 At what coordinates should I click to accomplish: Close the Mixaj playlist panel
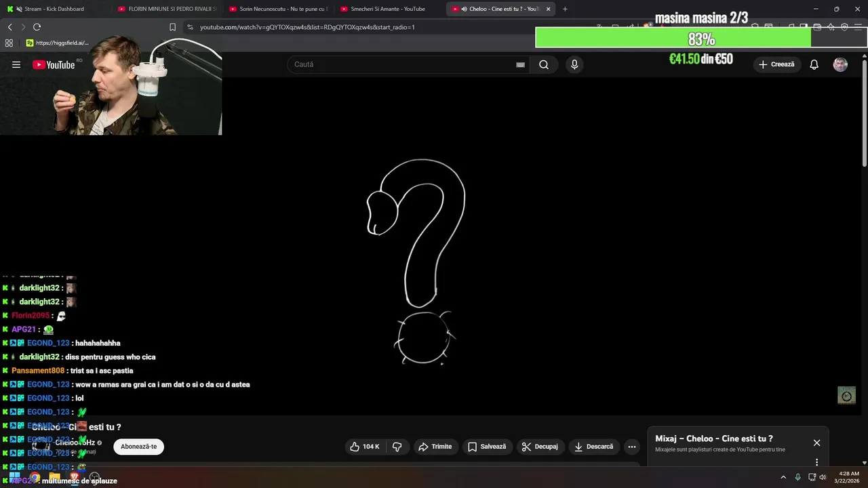coord(816,443)
